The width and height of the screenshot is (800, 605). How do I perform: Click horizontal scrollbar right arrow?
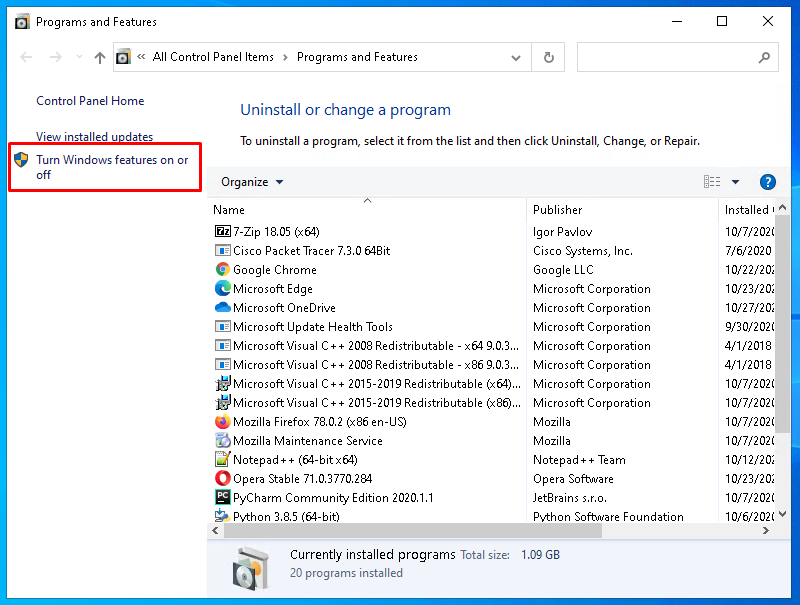click(765, 531)
